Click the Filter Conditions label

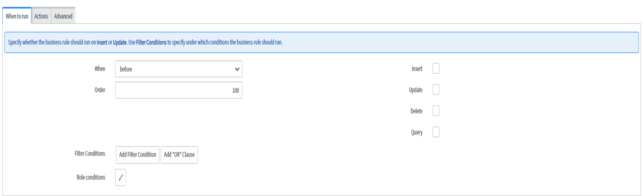tap(90, 154)
